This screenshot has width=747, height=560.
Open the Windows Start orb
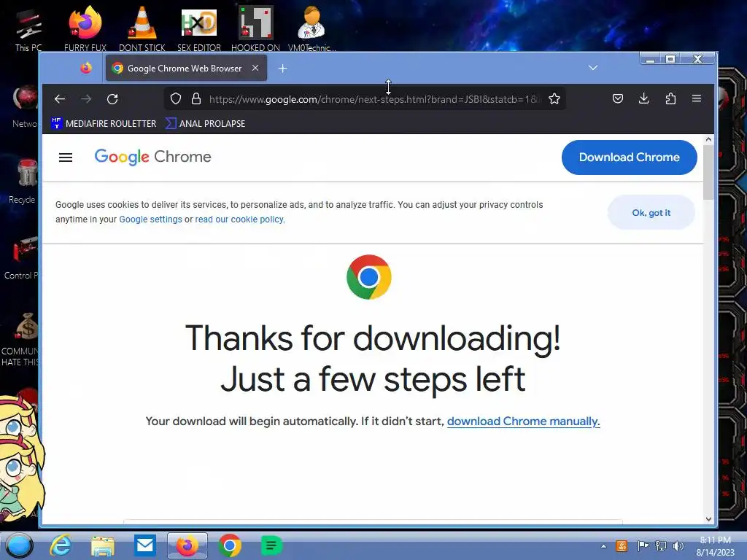click(x=19, y=545)
